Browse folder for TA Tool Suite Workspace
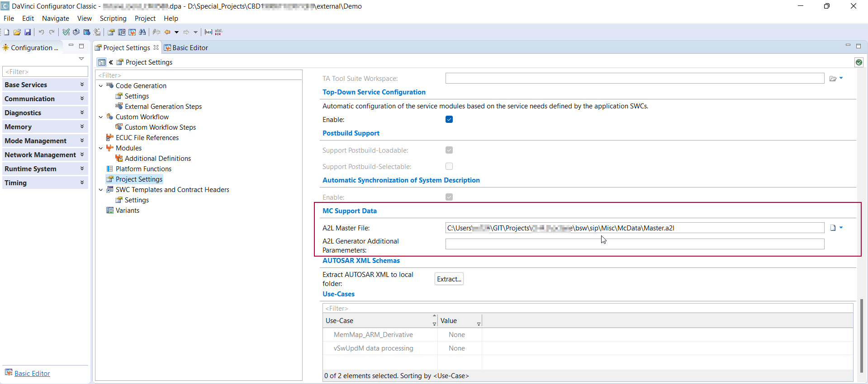 click(833, 79)
